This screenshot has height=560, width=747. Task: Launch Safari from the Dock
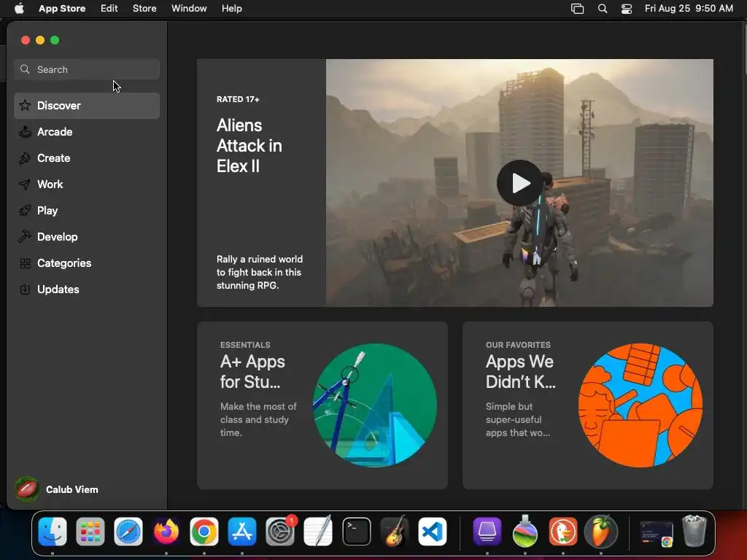click(128, 532)
